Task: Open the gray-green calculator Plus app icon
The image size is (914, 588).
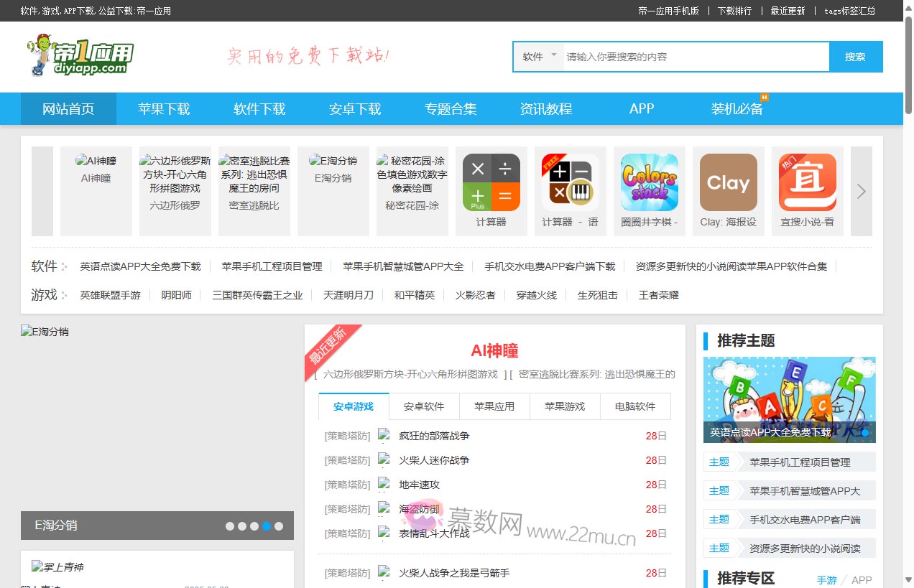Action: pyautogui.click(x=491, y=182)
